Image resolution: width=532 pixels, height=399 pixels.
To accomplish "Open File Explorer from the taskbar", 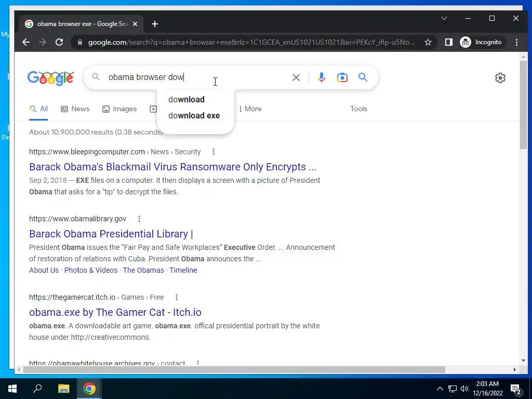I will tap(63, 389).
